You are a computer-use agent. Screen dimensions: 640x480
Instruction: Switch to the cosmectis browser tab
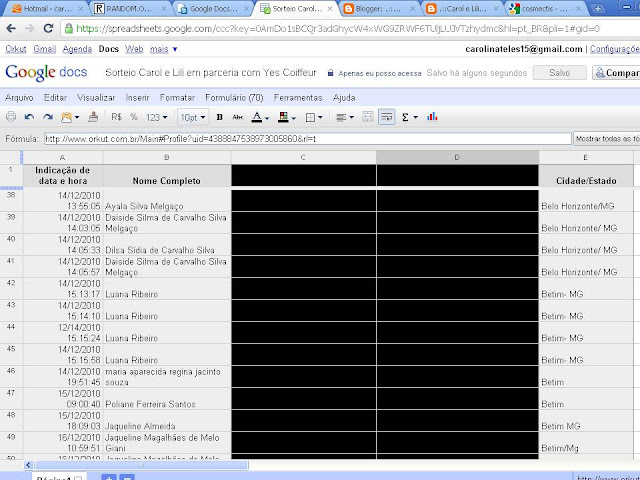tap(545, 8)
